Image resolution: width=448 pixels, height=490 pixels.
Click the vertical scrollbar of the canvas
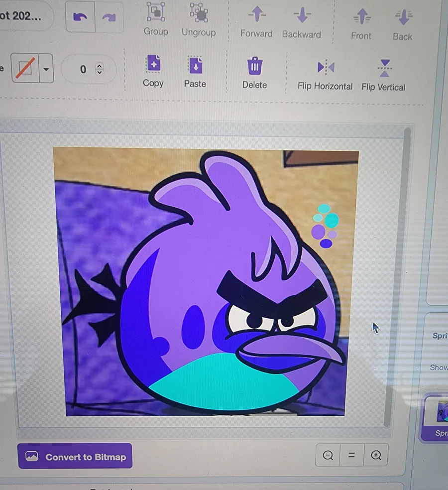click(397, 276)
